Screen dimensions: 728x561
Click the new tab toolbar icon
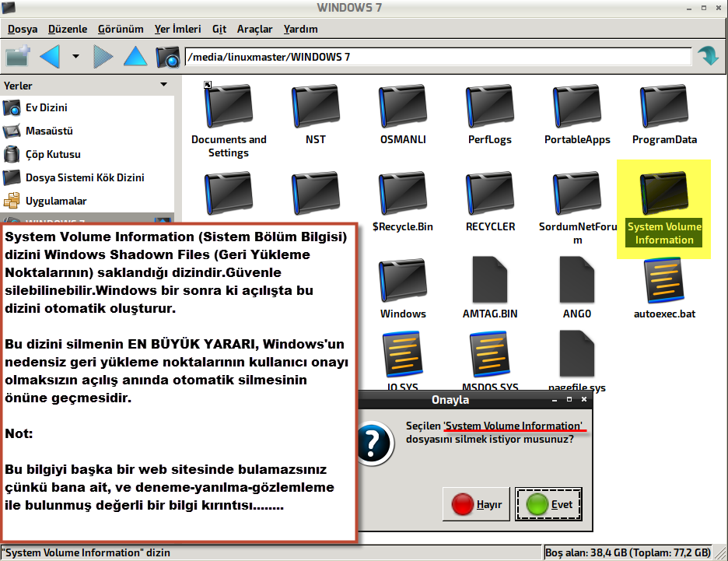[18, 57]
